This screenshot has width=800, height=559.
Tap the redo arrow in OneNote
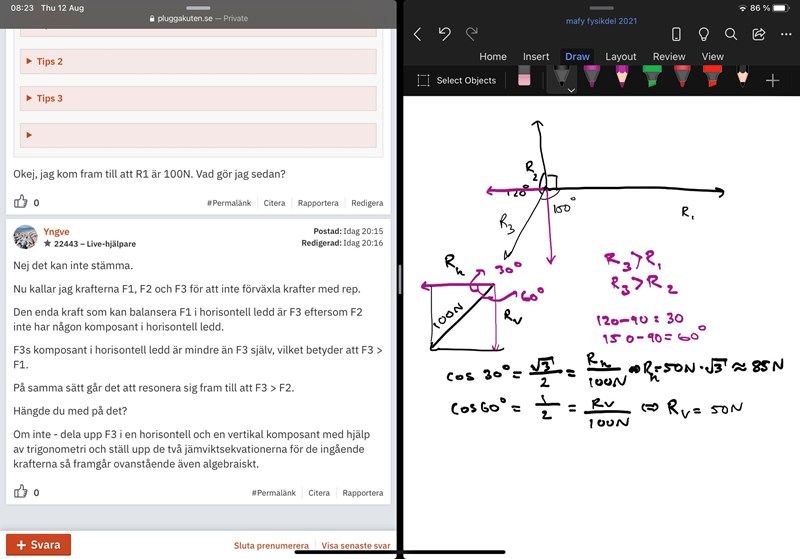click(471, 34)
